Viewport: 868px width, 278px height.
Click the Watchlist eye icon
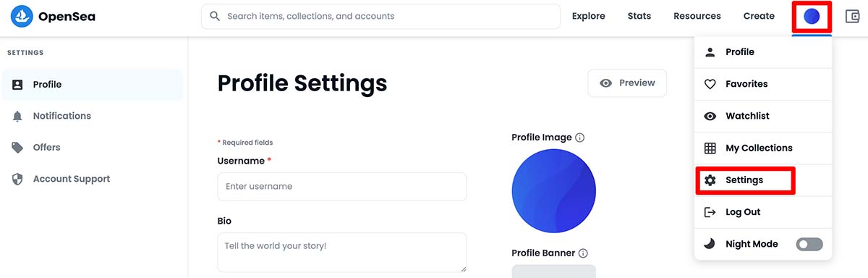(x=710, y=116)
